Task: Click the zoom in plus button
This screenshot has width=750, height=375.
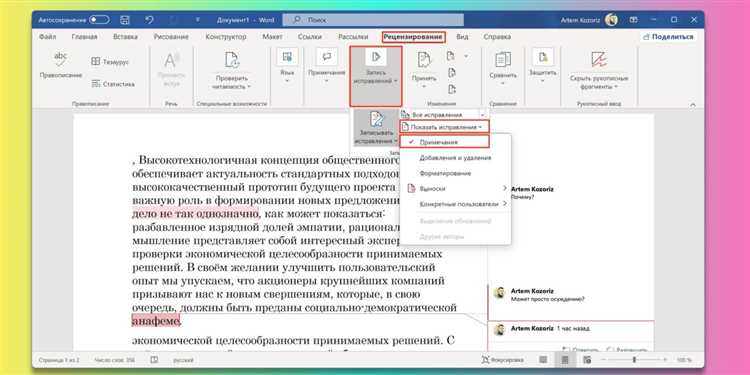Action: coord(666,360)
